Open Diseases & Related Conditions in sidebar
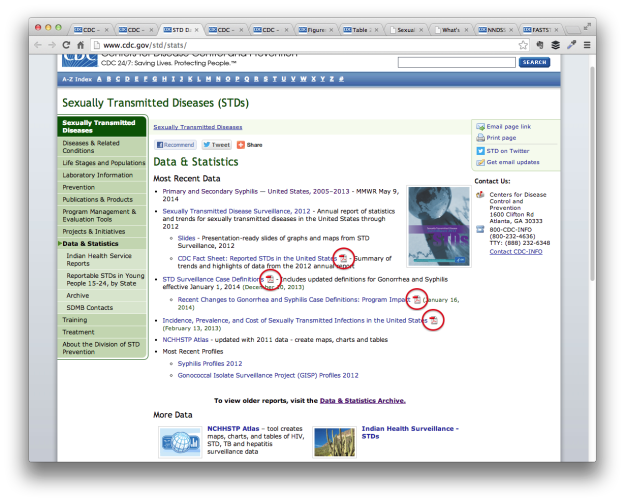Viewport: 625px width, 502px height. pyautogui.click(x=102, y=147)
